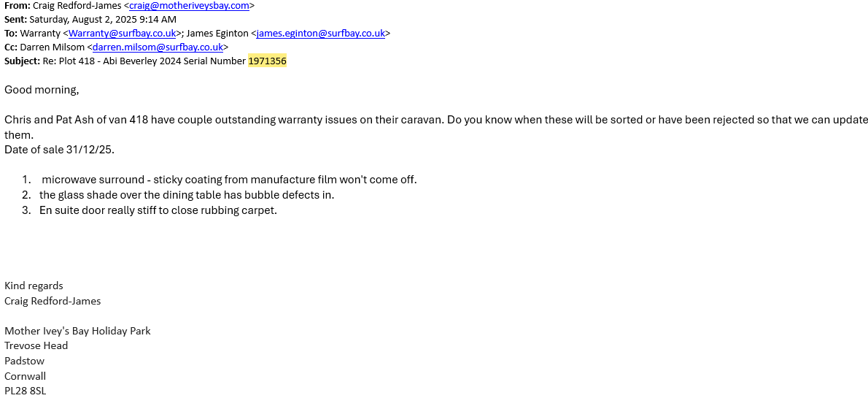Click the Cornwall address line
The height and width of the screenshot is (398, 868).
tap(25, 376)
